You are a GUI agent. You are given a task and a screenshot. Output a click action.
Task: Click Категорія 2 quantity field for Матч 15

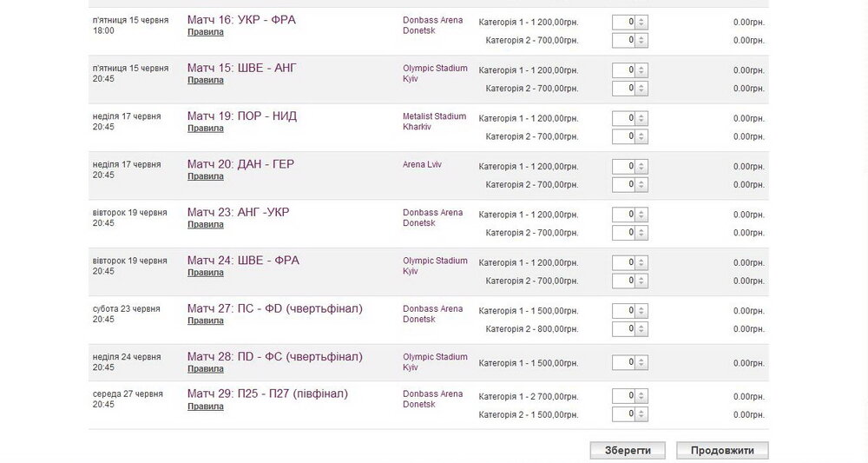coord(623,89)
